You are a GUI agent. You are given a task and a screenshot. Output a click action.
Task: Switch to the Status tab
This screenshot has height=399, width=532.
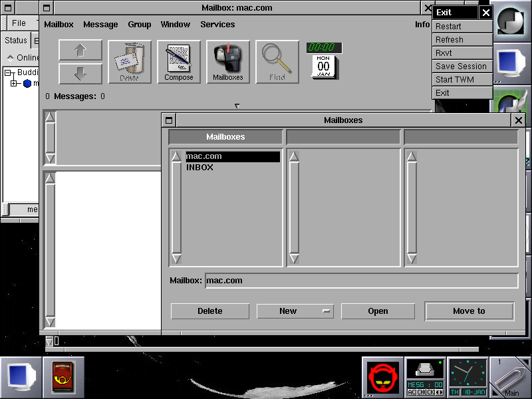(15, 41)
